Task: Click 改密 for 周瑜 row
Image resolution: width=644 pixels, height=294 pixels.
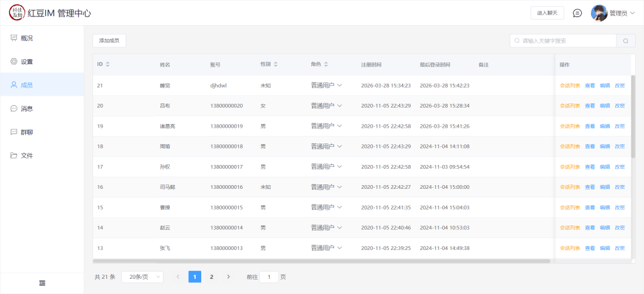Action: [x=619, y=147]
